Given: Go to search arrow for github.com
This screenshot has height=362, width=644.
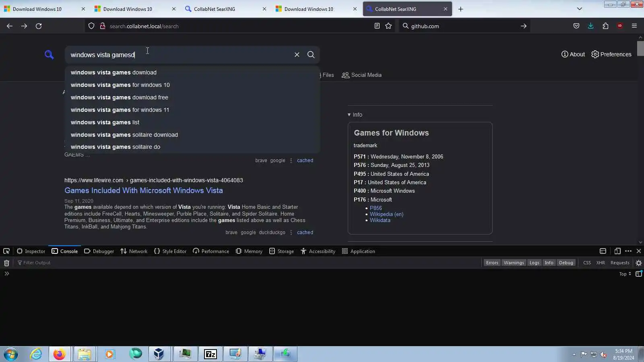Looking at the screenshot, I should click(x=524, y=26).
